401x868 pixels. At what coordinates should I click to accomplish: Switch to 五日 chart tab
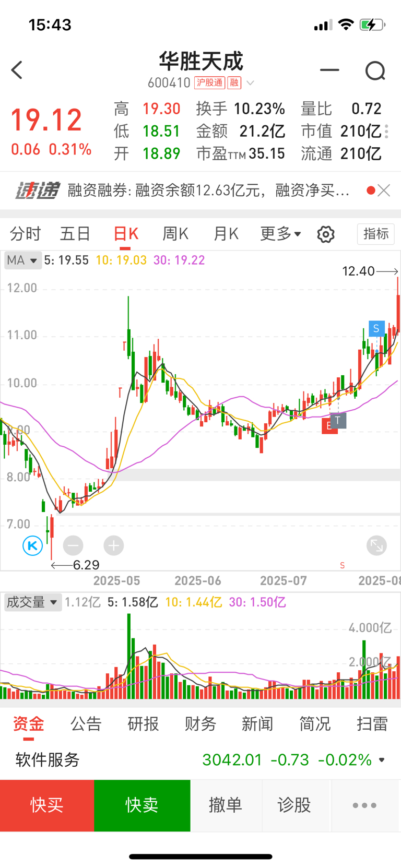[75, 234]
